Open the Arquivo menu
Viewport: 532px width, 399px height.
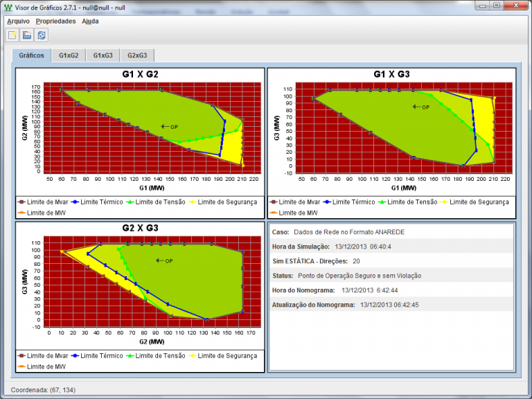tap(18, 21)
